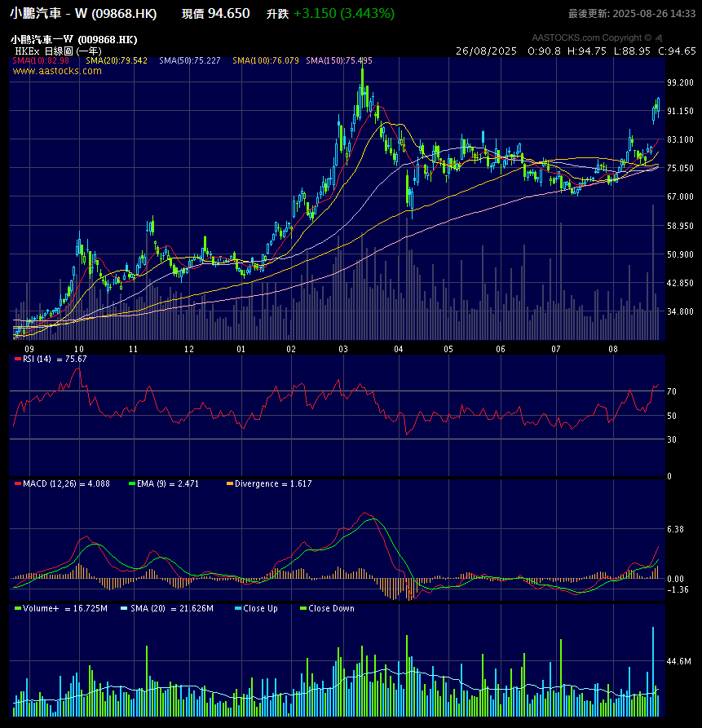The image size is (702, 728).
Task: Click the 09 month label on time axis
Action: 29,349
